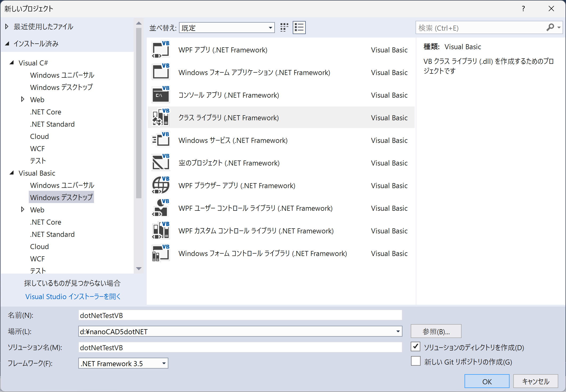Switch to small icons view
Screen dimensions: 566x392
pos(284,27)
